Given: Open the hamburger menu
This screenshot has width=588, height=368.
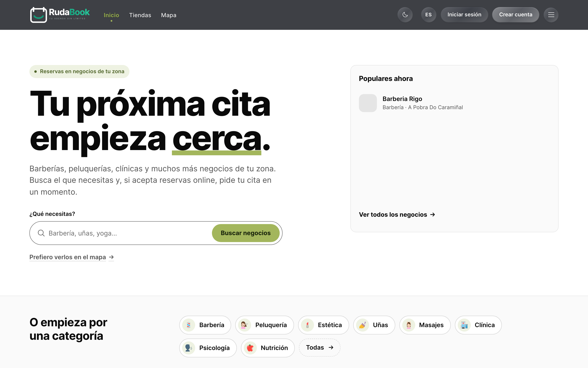Looking at the screenshot, I should (551, 15).
